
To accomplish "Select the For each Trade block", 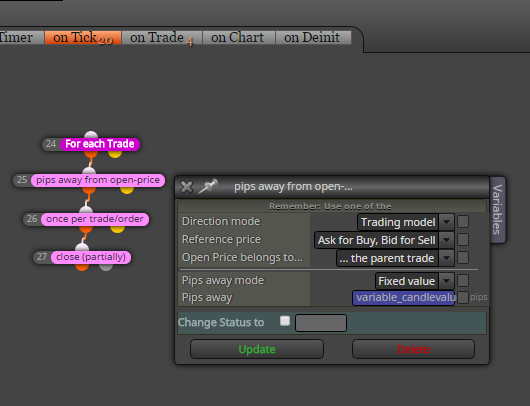I will pos(100,144).
